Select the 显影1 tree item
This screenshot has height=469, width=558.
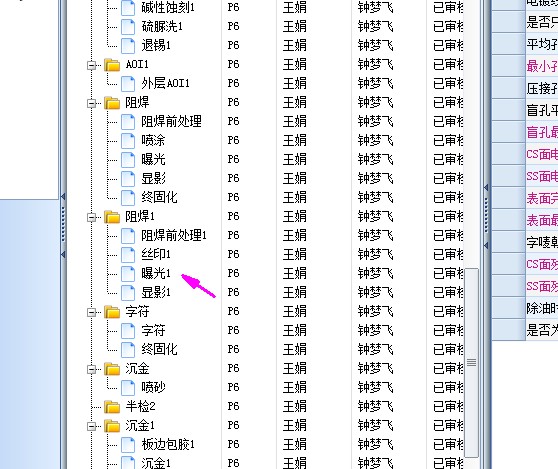click(156, 293)
